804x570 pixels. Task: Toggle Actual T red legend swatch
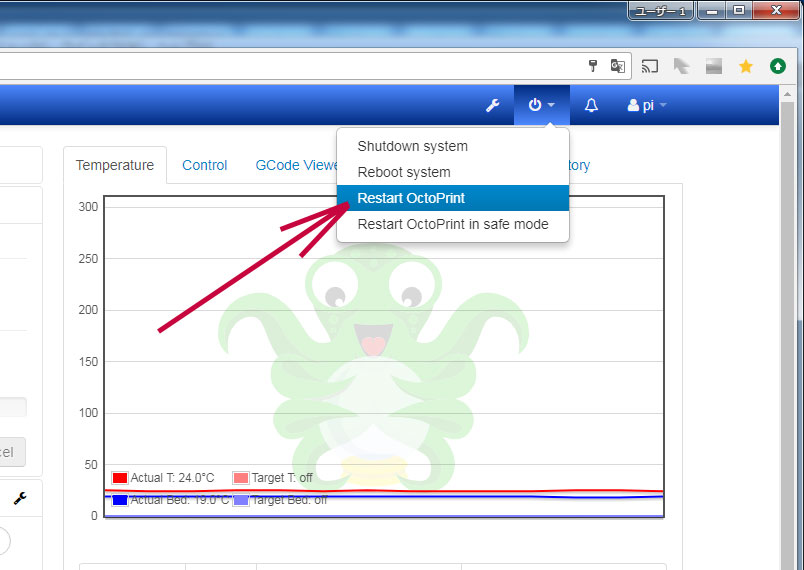click(119, 478)
